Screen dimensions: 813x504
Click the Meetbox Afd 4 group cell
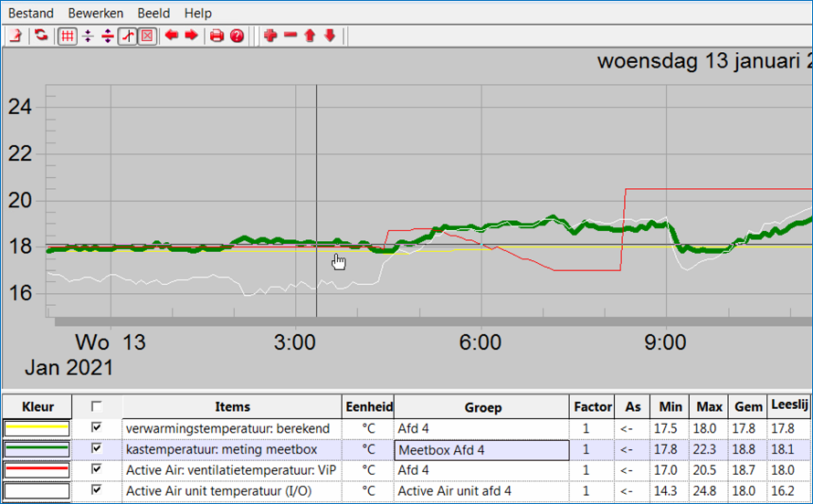tap(481, 449)
